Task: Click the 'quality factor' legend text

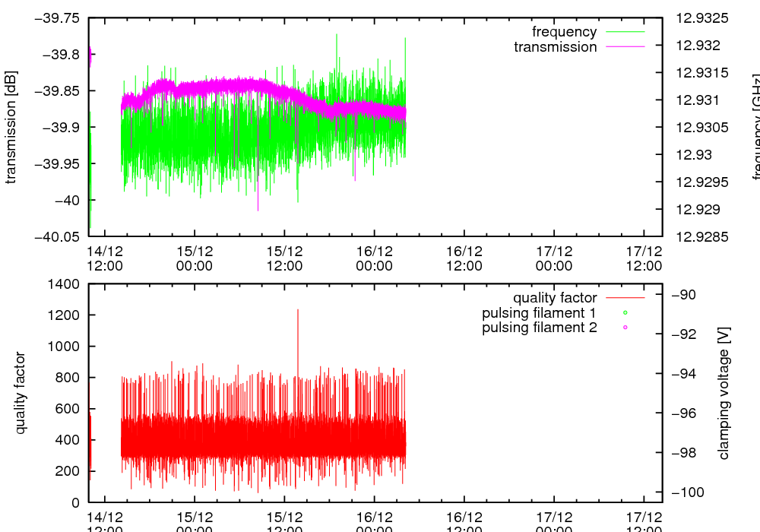Action: click(x=554, y=298)
